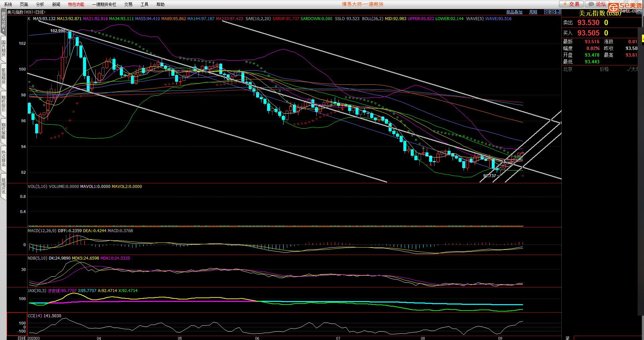Image resolution: width=644 pixels, height=340 pixels.
Task: Click the UPPER:93.822 Bollinger label
Action: point(421,19)
